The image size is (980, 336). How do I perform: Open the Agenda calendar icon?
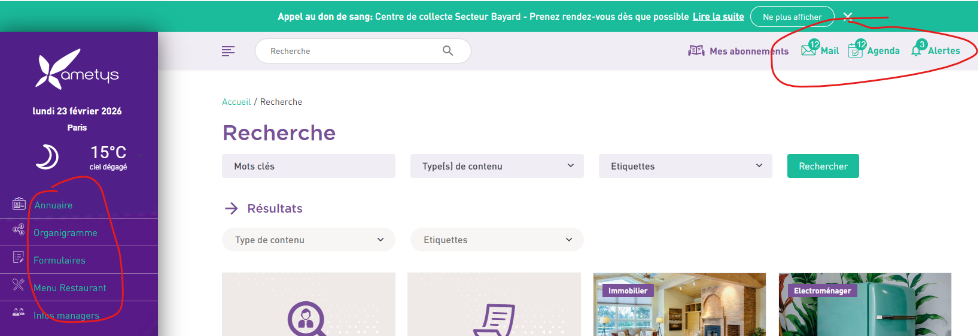855,51
